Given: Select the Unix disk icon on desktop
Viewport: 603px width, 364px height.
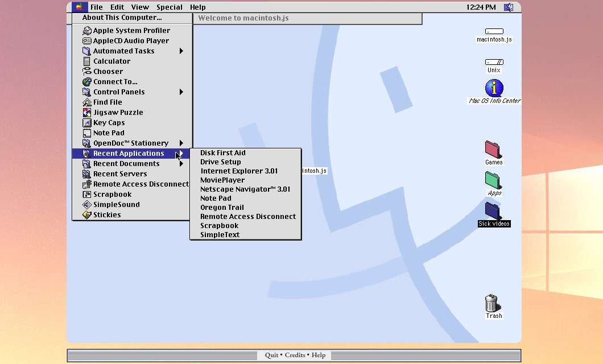Looking at the screenshot, I should [494, 62].
